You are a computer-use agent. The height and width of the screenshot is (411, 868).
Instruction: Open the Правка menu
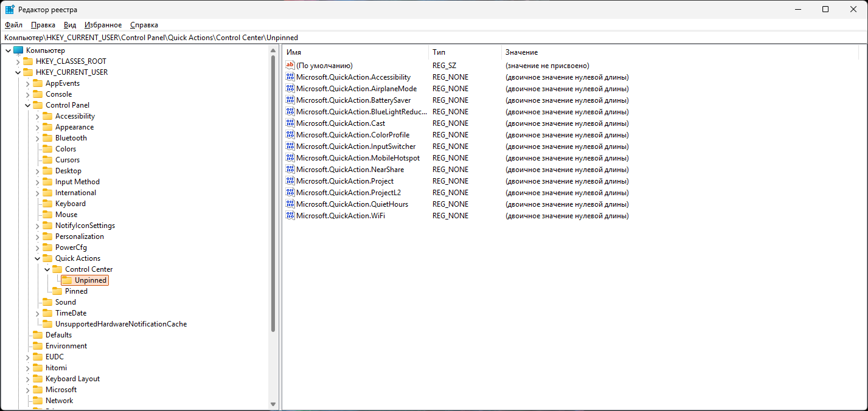(43, 25)
